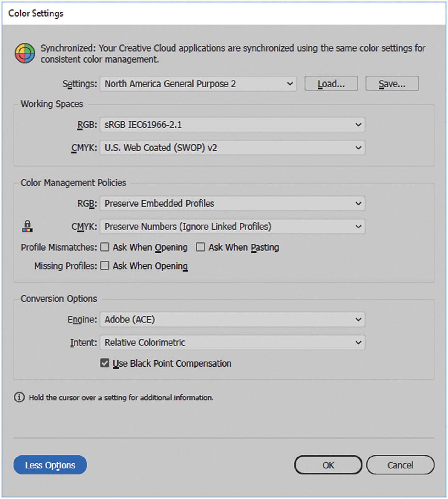Image resolution: width=448 pixels, height=499 pixels.
Task: Choose a rendering Intent from the dropdown
Action: pyautogui.click(x=232, y=343)
